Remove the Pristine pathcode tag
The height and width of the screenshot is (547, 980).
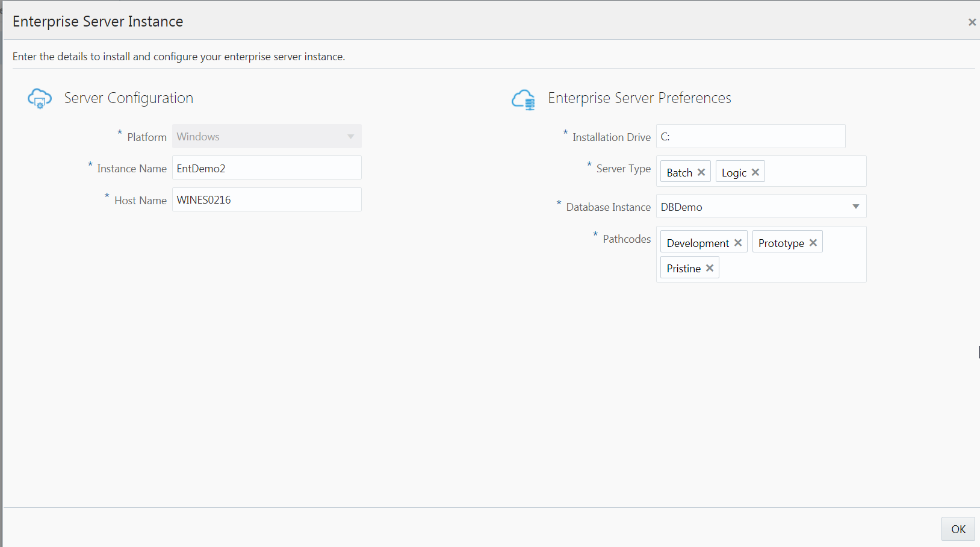710,268
